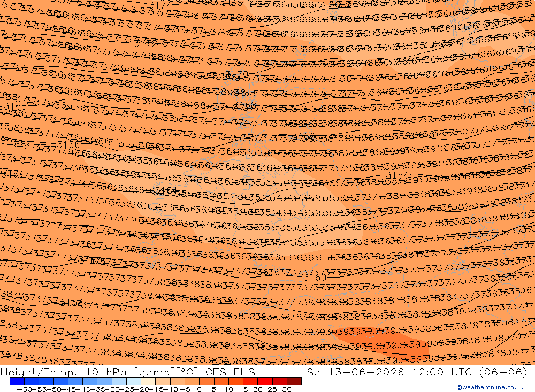Click the 3172 contour label
The width and height of the screenshot is (535, 392).
coord(146,43)
